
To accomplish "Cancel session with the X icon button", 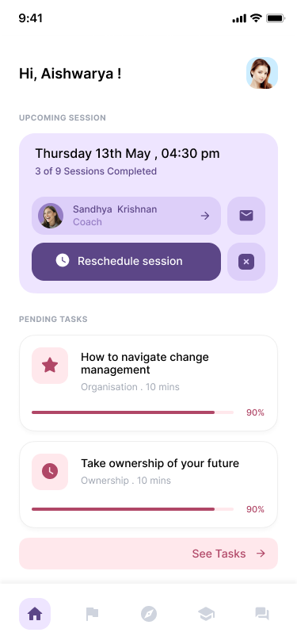I will (246, 262).
